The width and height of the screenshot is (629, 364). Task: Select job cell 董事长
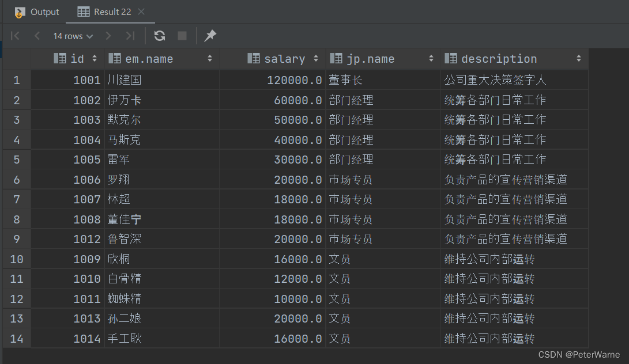[x=383, y=80]
